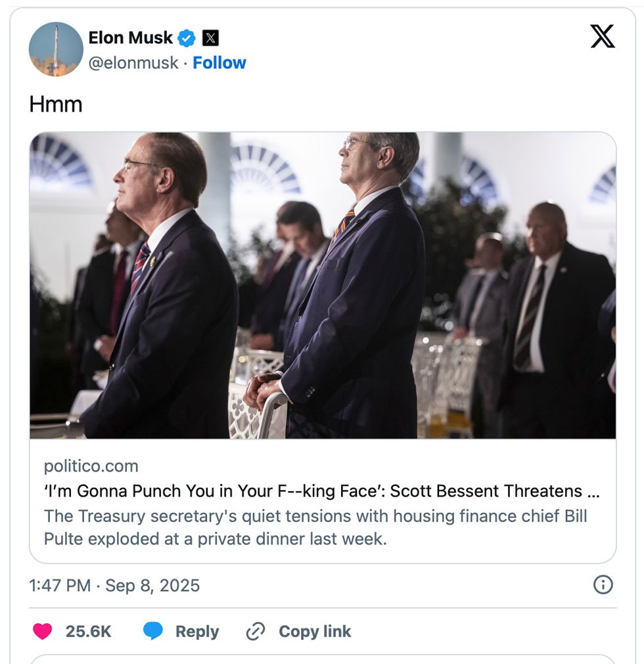Click the 25.6K likes count

tap(88, 632)
